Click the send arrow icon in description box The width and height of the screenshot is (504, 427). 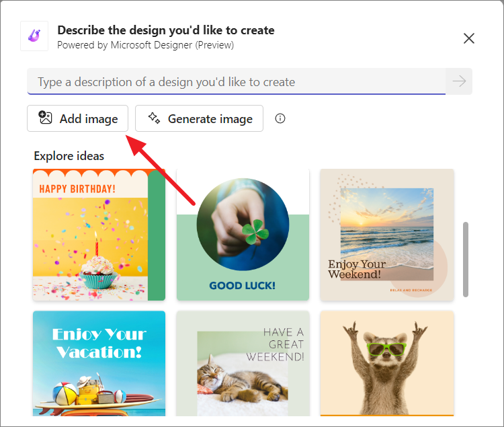[x=459, y=81]
